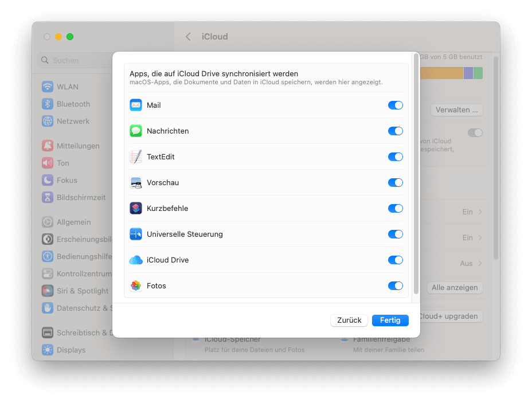Open Ton via its speaker icon
Screen dimensions: 532x403
pyautogui.click(x=48, y=163)
